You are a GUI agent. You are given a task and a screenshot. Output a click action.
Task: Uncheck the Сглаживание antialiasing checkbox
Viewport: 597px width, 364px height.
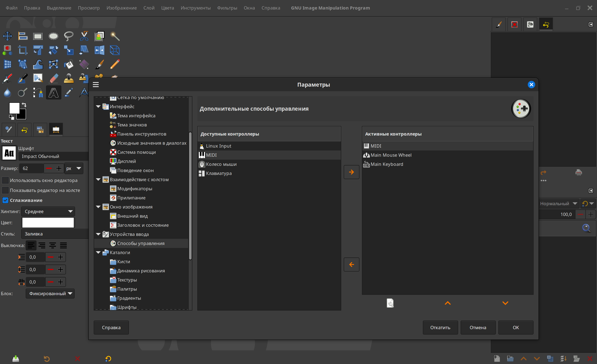pos(5,200)
